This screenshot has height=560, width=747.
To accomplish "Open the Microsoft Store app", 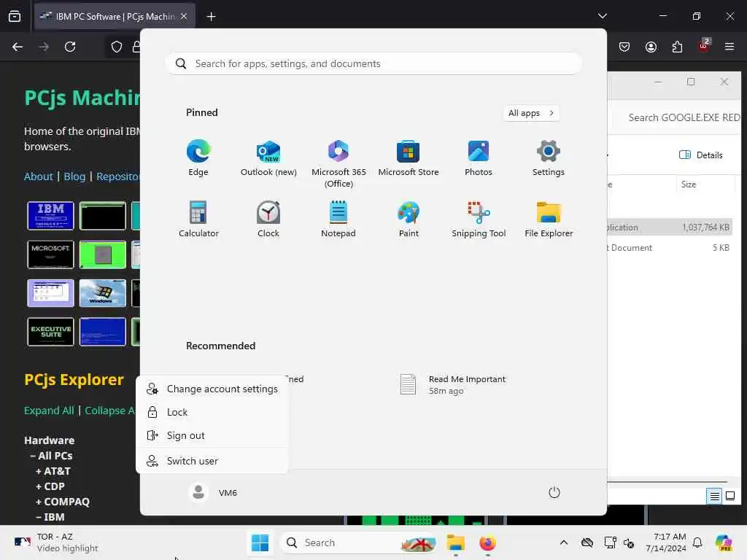I will [409, 158].
